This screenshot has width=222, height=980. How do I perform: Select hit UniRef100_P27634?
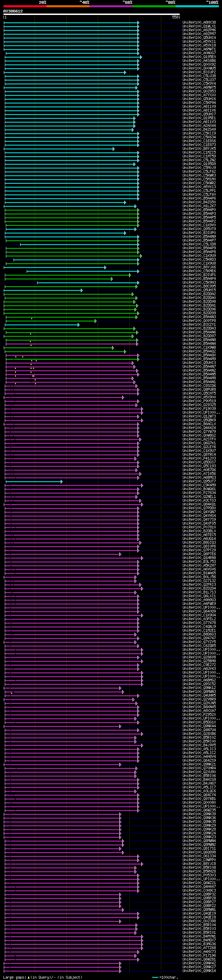[x=199, y=493]
